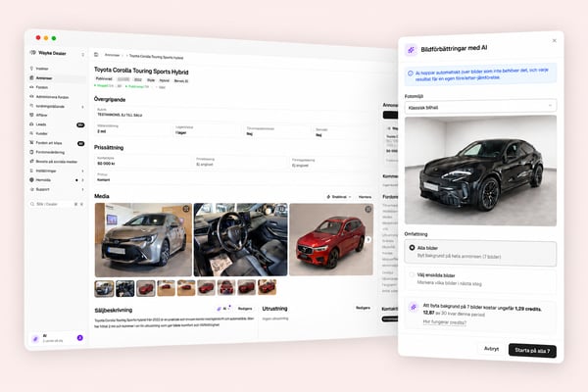Click the info icon in the blue notice
The height and width of the screenshot is (392, 588).
click(411, 73)
